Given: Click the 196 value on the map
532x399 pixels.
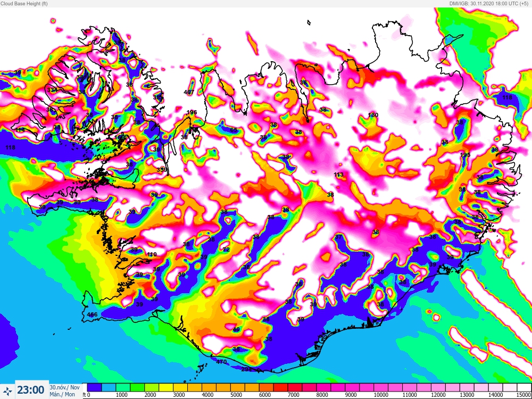Looking at the screenshot, I should pyautogui.click(x=192, y=112).
